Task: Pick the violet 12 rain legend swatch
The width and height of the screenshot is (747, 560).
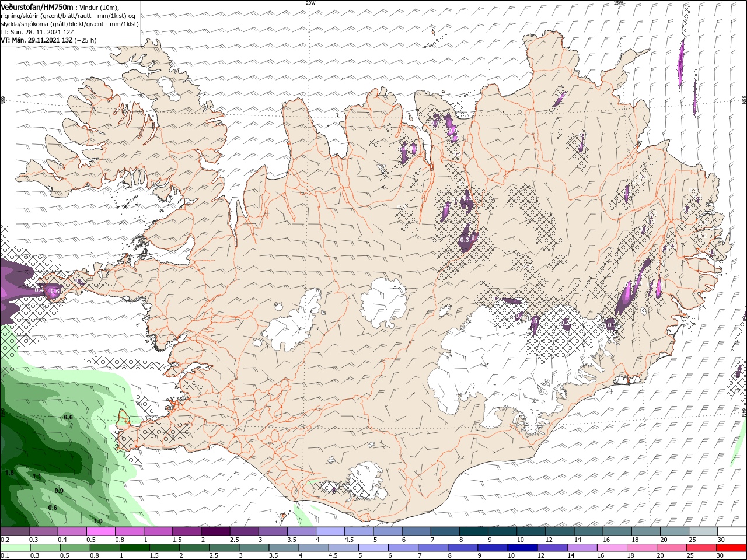Action: click(x=553, y=548)
